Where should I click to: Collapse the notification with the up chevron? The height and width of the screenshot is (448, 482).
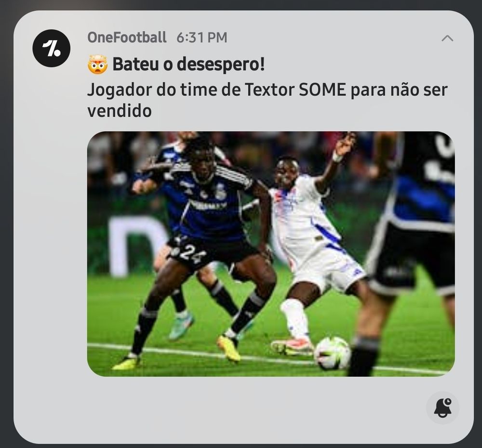coord(447,38)
